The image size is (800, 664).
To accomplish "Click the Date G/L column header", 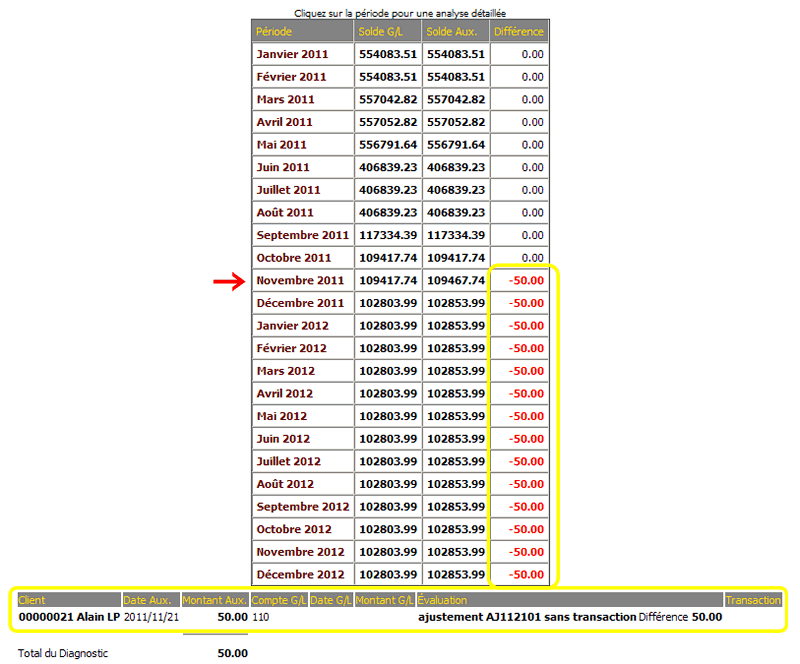I will [x=332, y=600].
